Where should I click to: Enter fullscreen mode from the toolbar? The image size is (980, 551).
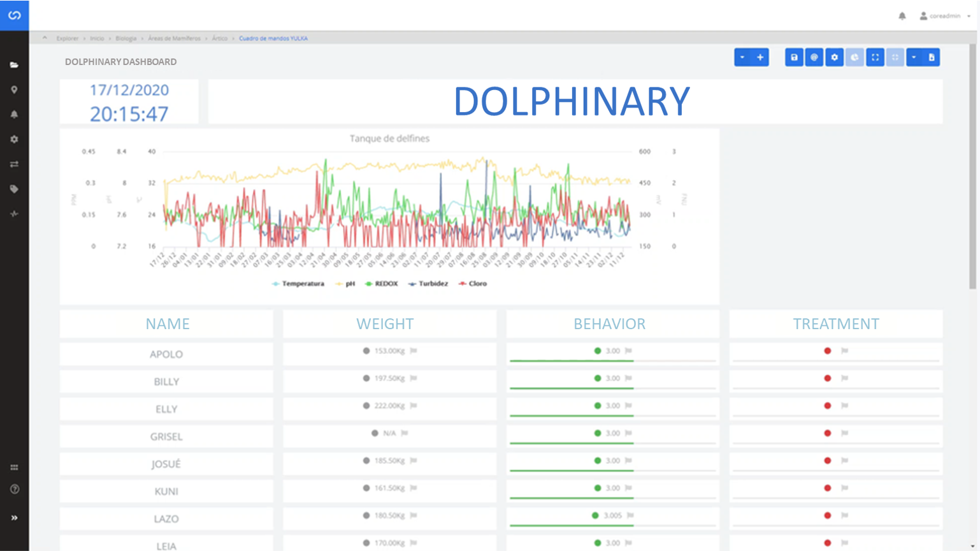click(x=875, y=57)
